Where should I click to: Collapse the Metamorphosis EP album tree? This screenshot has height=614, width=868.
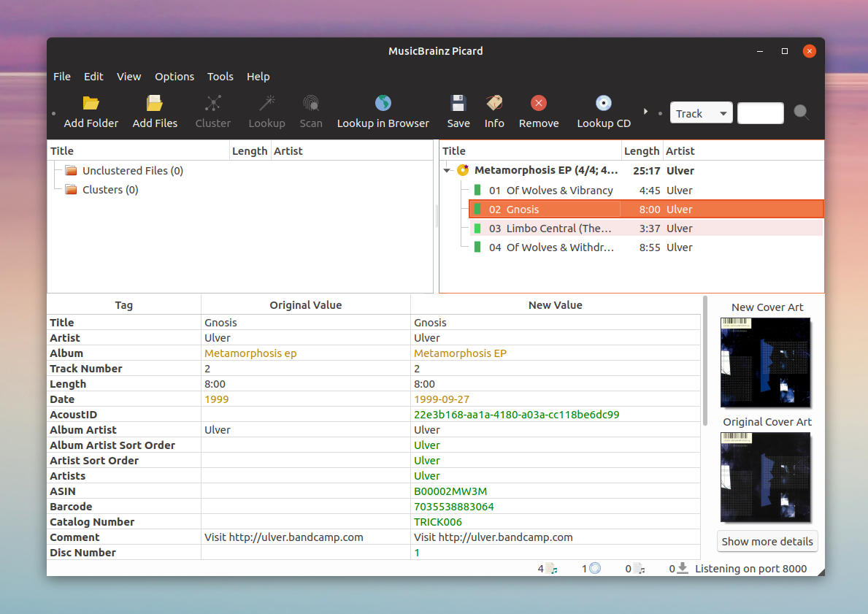pyautogui.click(x=447, y=171)
